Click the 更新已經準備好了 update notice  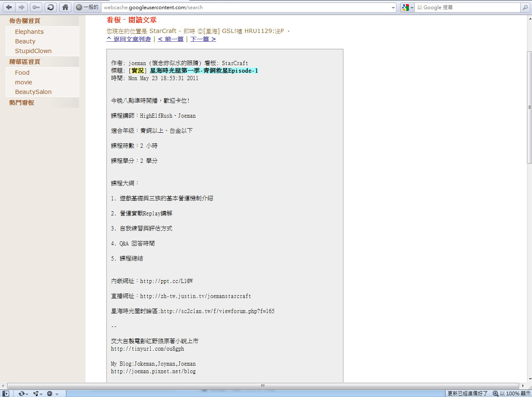tap(467, 393)
